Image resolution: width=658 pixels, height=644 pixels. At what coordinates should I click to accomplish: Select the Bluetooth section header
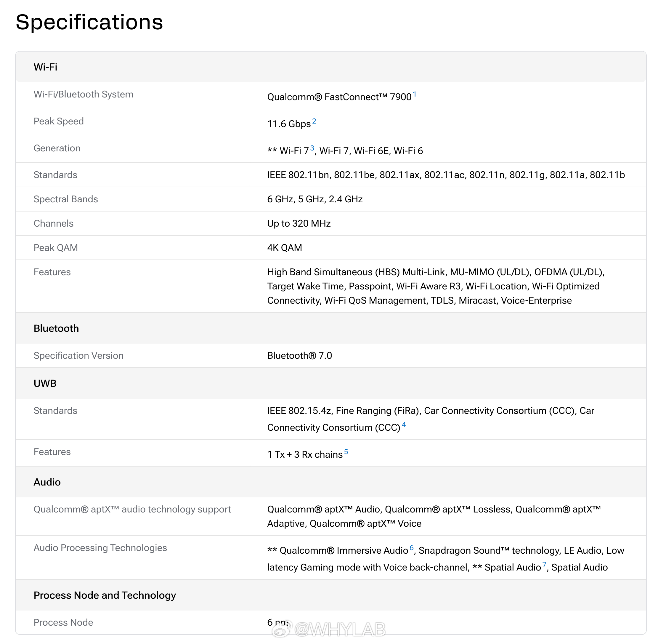point(56,329)
